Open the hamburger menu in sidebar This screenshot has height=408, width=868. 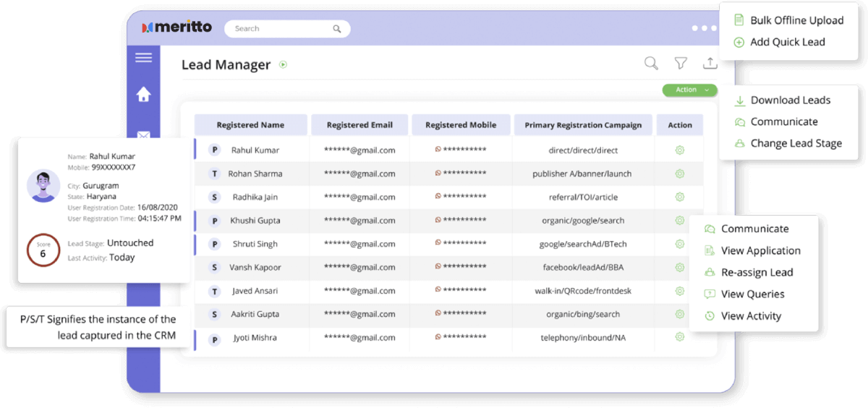[143, 58]
